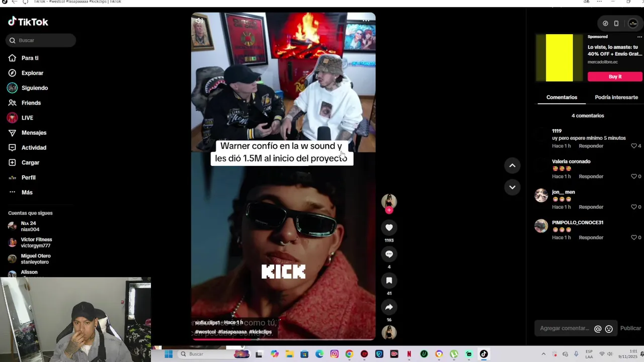This screenshot has width=644, height=362.
Task: Click the video progress bar
Action: [283, 339]
